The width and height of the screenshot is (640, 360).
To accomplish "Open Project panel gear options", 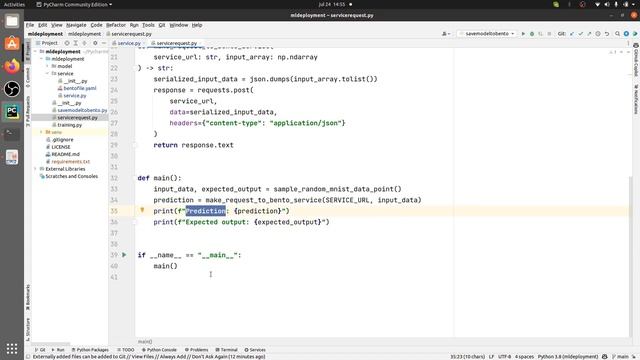I will (95, 43).
